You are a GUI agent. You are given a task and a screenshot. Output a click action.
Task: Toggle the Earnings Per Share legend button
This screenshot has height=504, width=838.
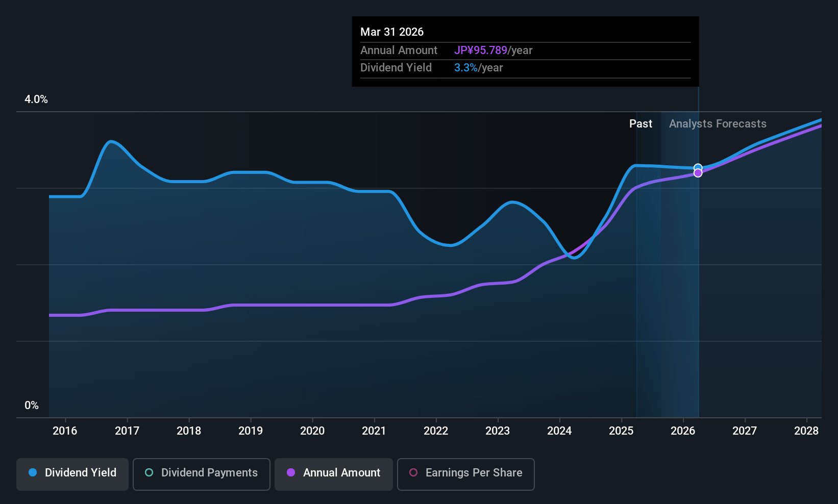click(x=466, y=474)
